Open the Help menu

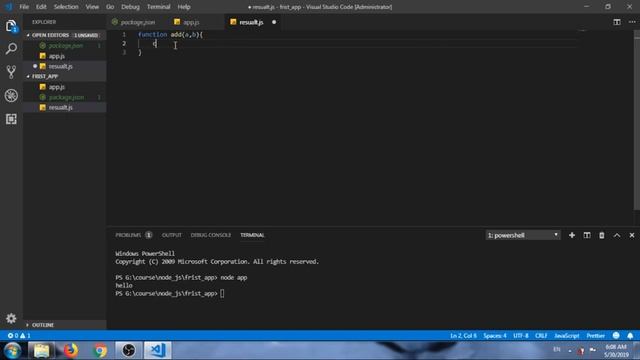184,7
